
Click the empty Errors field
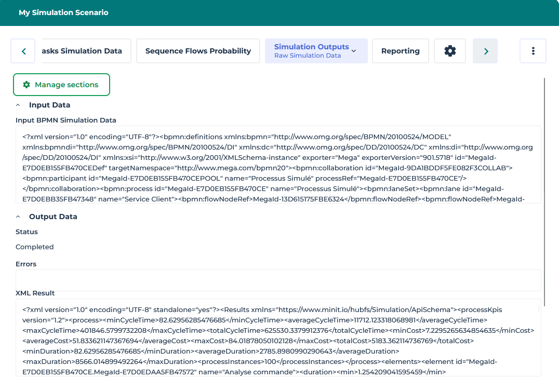coord(278,280)
